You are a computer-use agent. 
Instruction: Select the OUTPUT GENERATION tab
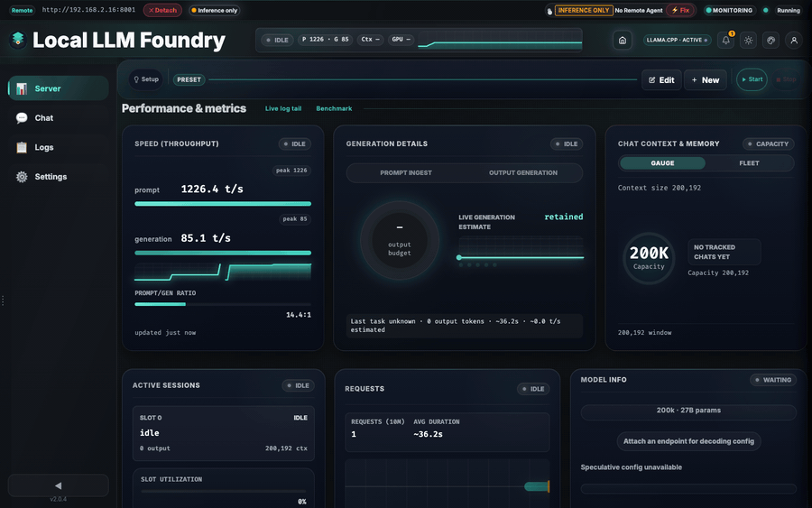[523, 173]
